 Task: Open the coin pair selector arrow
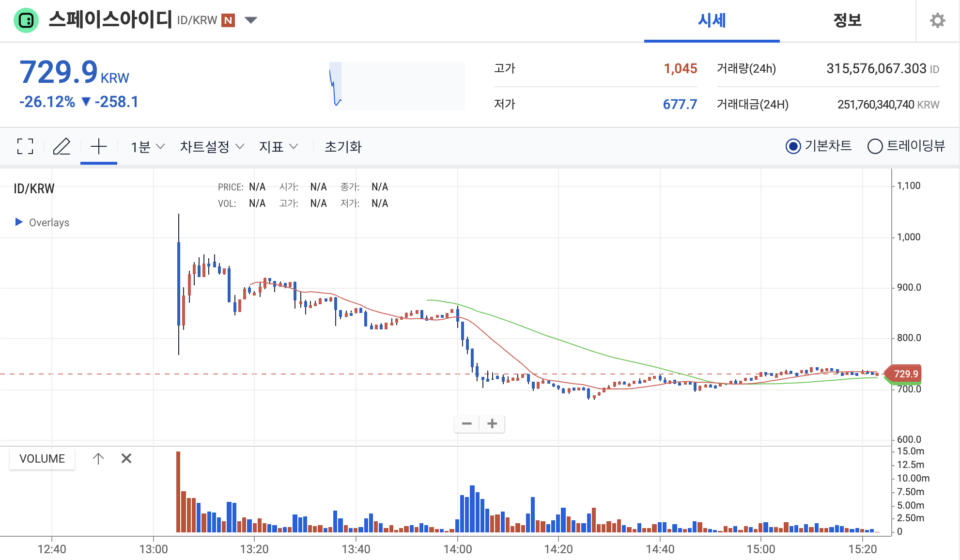click(250, 20)
